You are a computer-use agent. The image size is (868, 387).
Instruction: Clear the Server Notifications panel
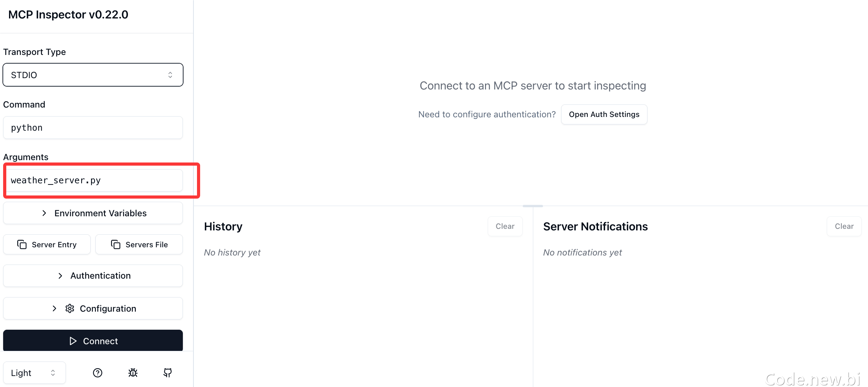coord(844,226)
